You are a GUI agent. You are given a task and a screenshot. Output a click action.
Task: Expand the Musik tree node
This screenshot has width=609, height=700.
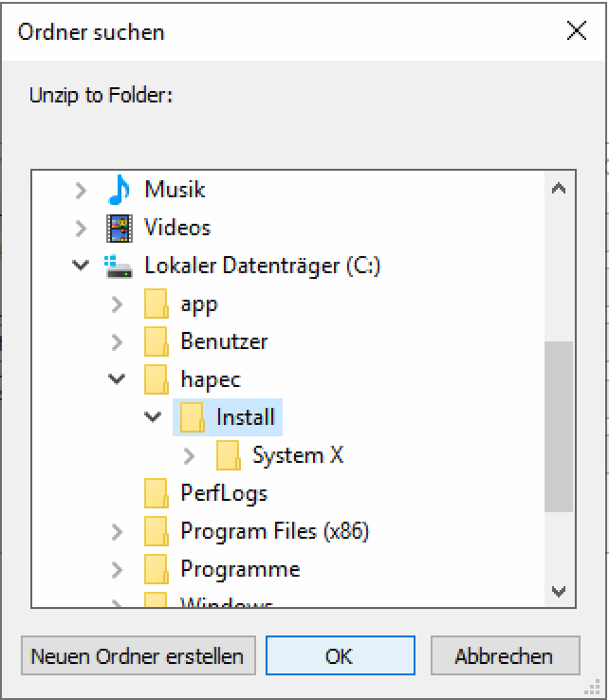[x=82, y=190]
